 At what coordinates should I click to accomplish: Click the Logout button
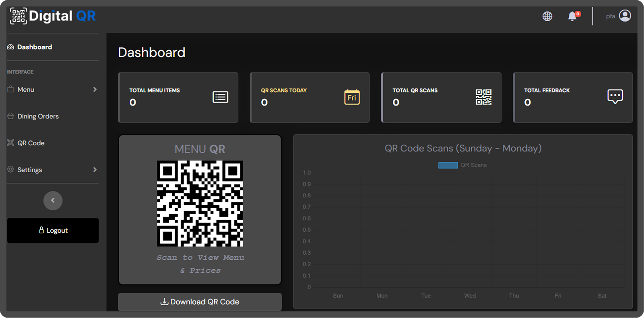point(53,231)
